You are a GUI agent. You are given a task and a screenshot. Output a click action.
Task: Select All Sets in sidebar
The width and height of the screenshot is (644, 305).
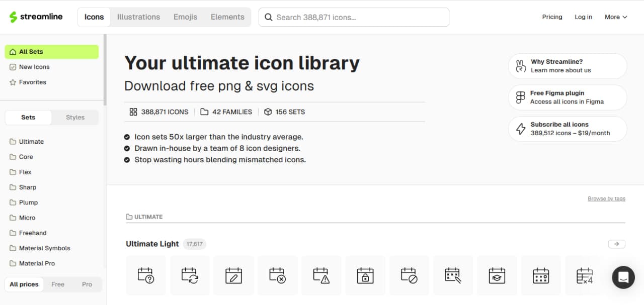click(x=52, y=52)
